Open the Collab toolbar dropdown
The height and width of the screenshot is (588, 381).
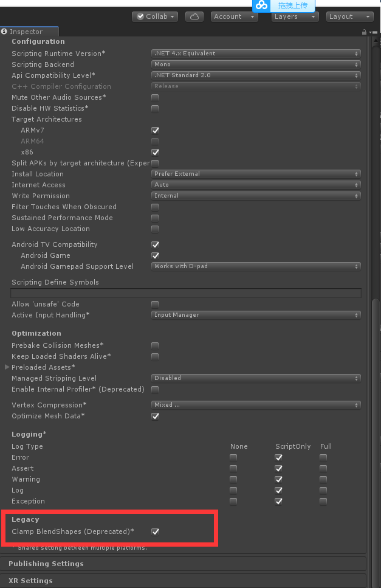click(154, 16)
